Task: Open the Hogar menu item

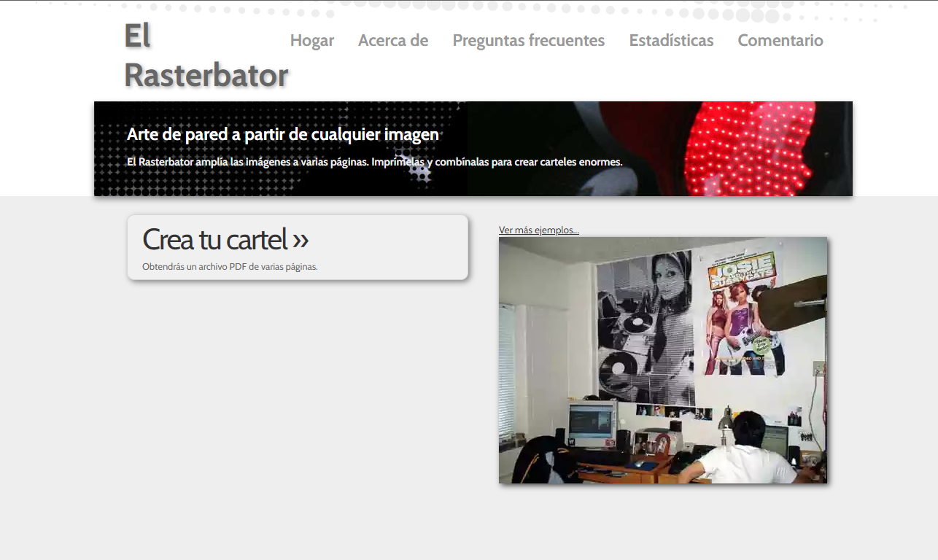Action: pos(311,41)
